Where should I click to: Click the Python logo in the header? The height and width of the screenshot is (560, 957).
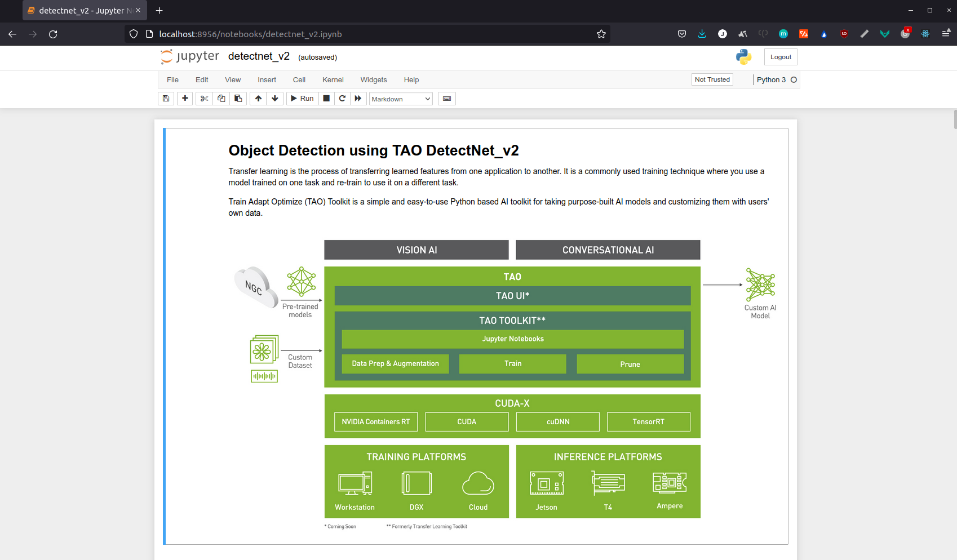(x=744, y=56)
